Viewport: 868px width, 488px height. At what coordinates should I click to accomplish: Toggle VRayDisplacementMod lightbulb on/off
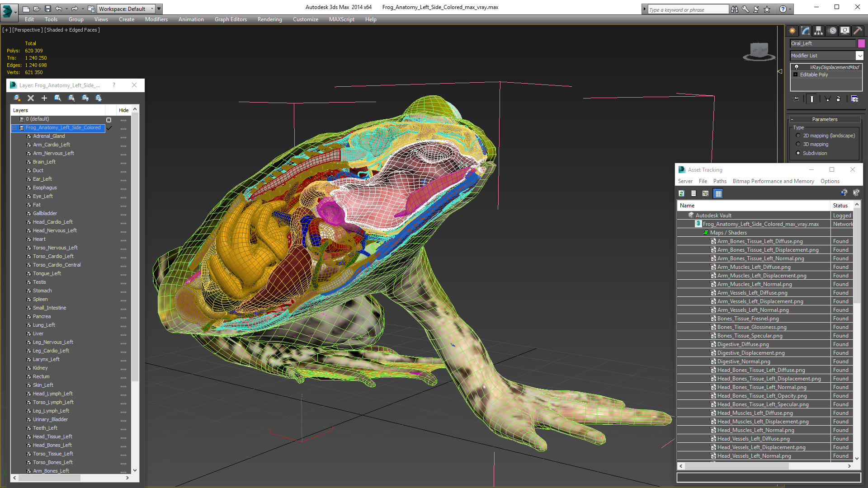[797, 67]
